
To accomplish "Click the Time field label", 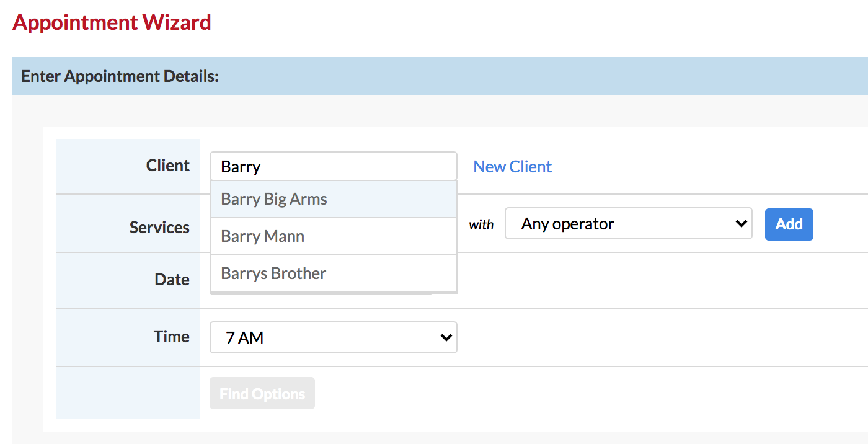I will (x=172, y=337).
